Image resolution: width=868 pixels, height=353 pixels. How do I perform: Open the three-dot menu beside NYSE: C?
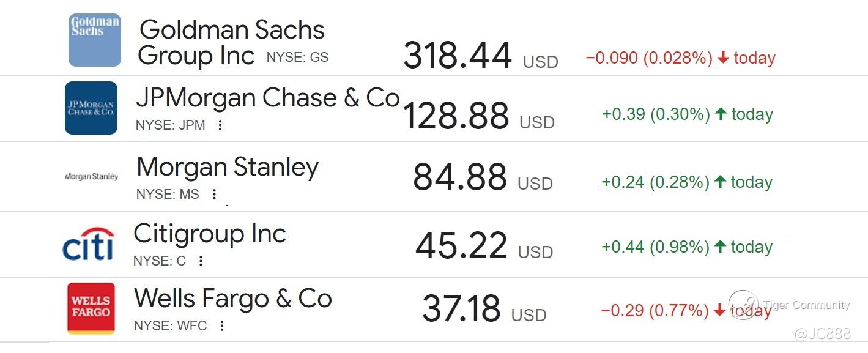(x=201, y=261)
